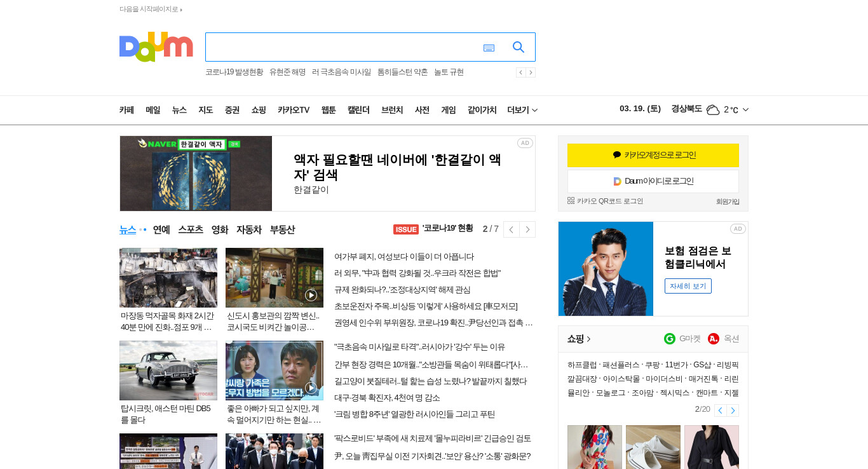Click the 쿠팡 shopping mall link
Screen dimensions: 868x469
652,365
